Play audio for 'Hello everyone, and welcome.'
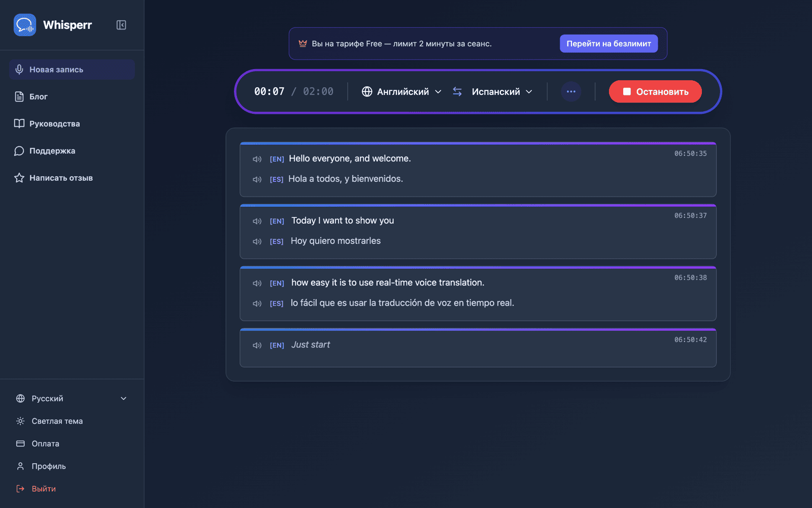This screenshot has width=812, height=508. click(257, 159)
